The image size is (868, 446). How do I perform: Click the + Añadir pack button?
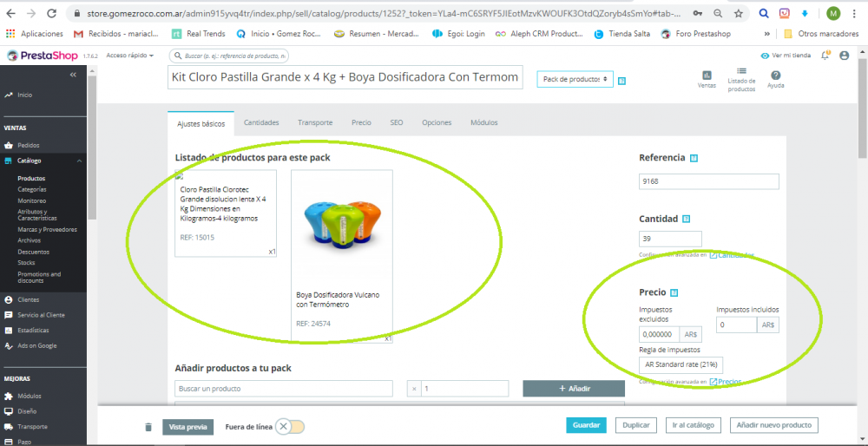[574, 389]
